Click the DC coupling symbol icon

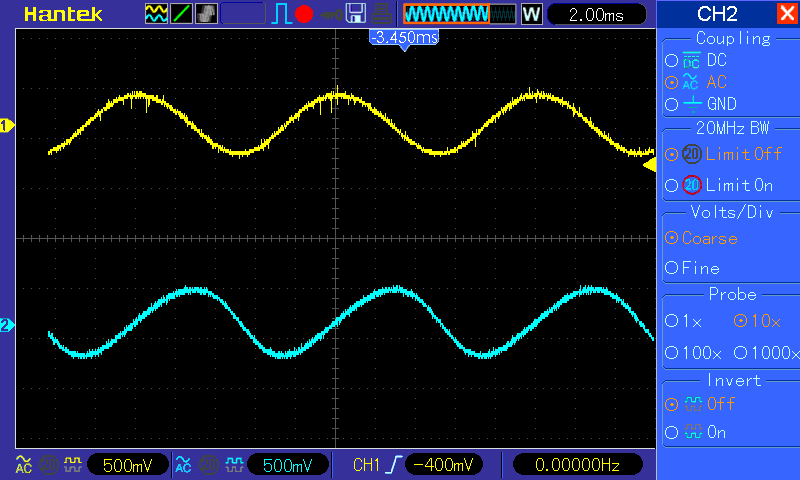691,60
